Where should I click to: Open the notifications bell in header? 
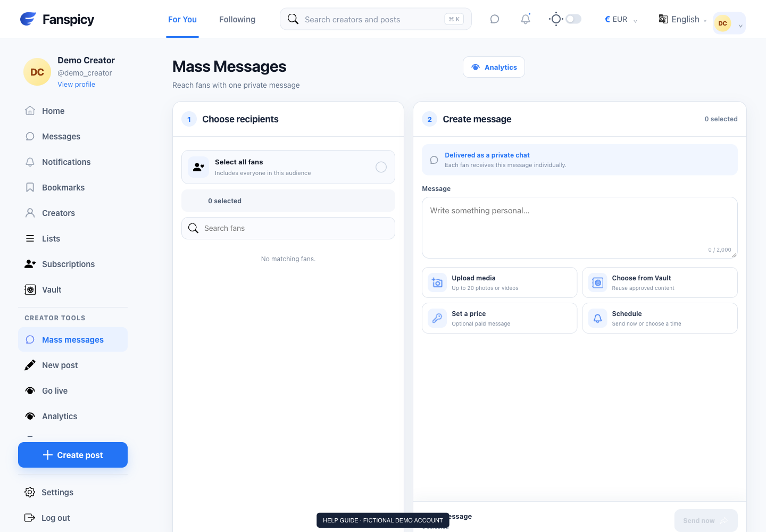point(526,19)
